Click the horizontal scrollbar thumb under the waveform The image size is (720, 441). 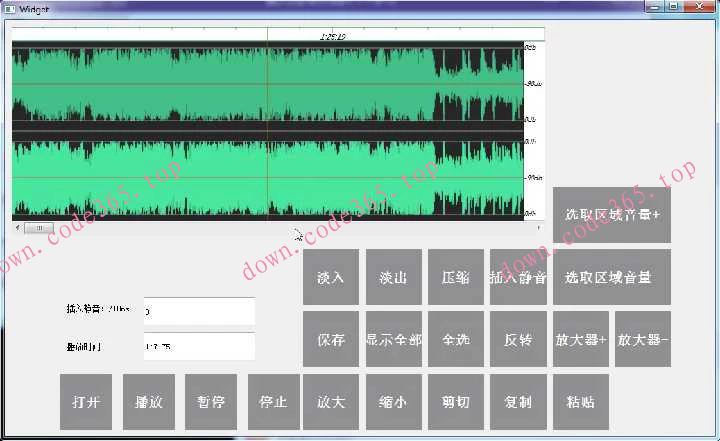click(39, 227)
